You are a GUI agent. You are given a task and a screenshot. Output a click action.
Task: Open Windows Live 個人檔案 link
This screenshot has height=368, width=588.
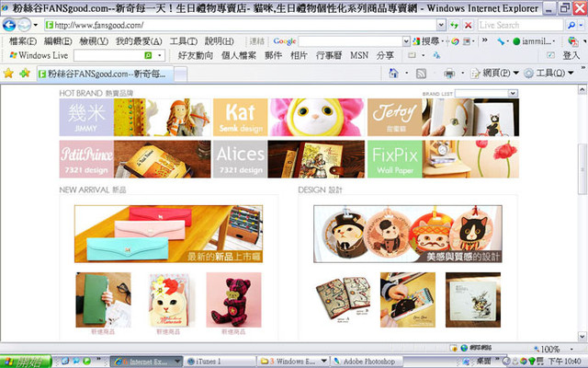point(239,55)
